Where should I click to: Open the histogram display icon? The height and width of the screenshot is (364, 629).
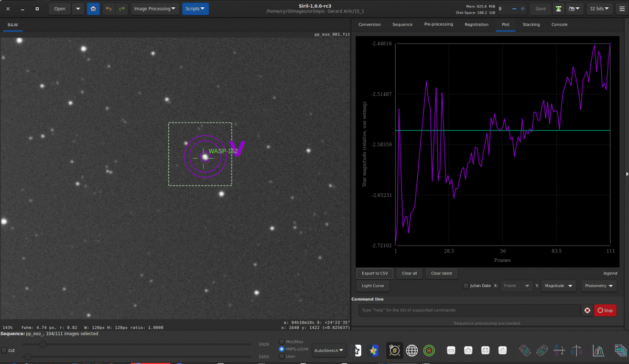[598, 350]
